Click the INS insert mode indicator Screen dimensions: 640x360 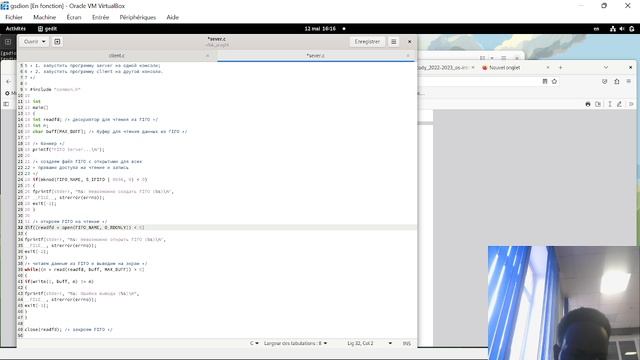coord(407,343)
